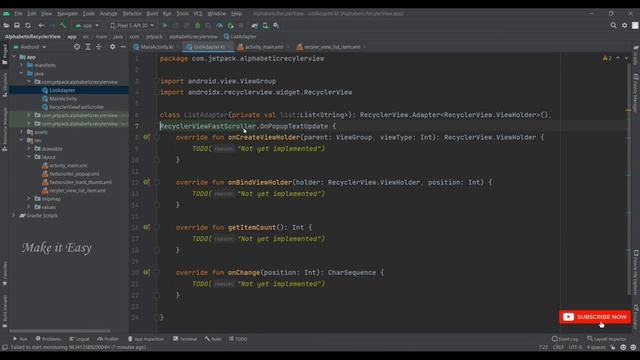Open the SDK Manager icon
This screenshot has width=640, height=360.
pos(276,25)
